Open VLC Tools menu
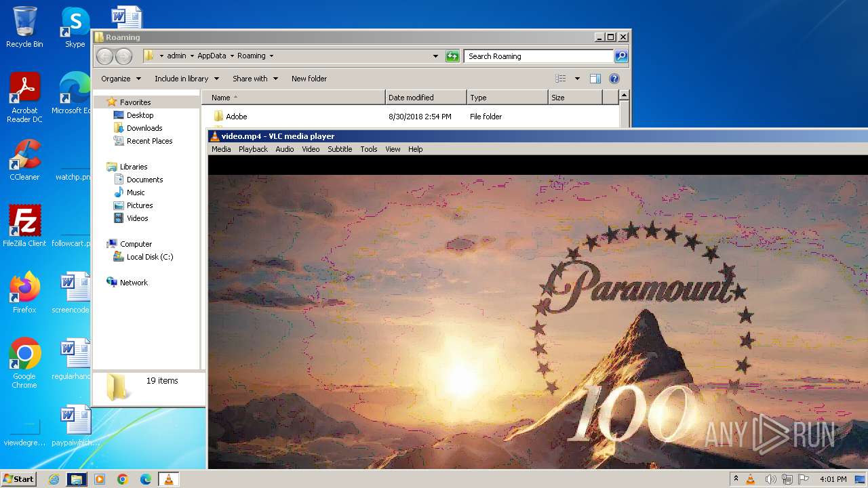Image resolution: width=868 pixels, height=488 pixels. click(x=369, y=149)
